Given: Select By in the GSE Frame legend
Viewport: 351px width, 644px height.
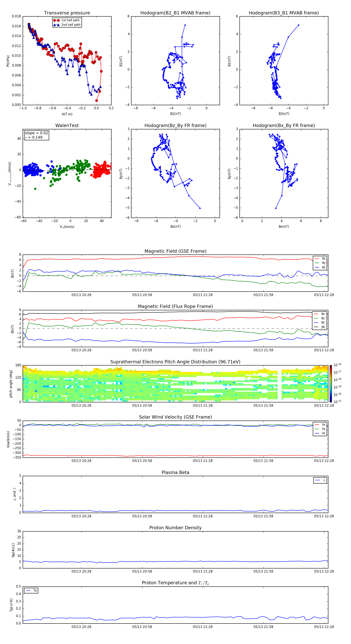Looking at the screenshot, I should tap(320, 263).
